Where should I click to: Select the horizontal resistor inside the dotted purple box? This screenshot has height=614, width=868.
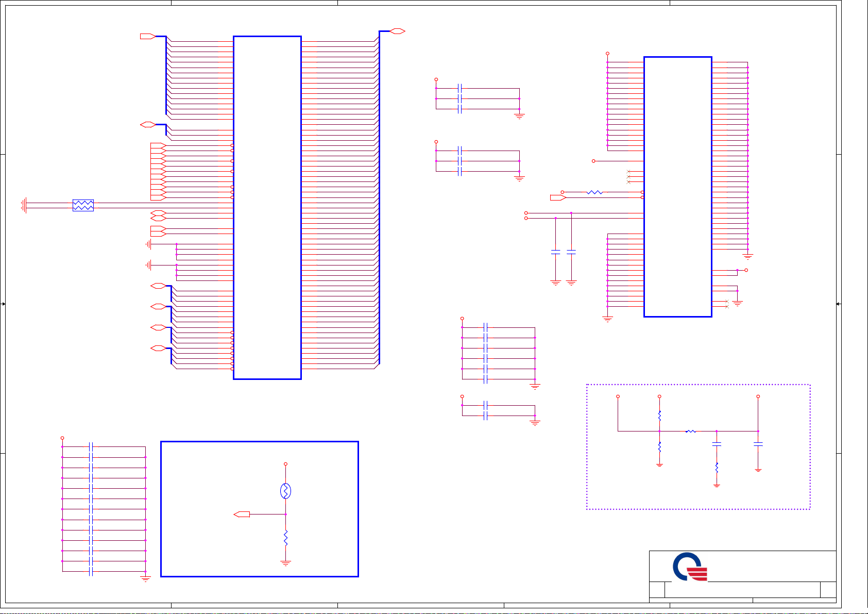point(691,431)
